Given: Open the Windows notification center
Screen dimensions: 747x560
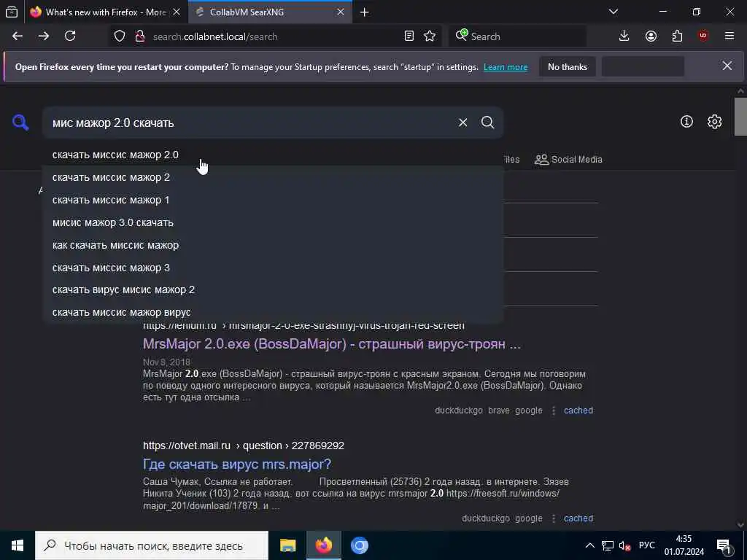Looking at the screenshot, I should click(x=724, y=545).
